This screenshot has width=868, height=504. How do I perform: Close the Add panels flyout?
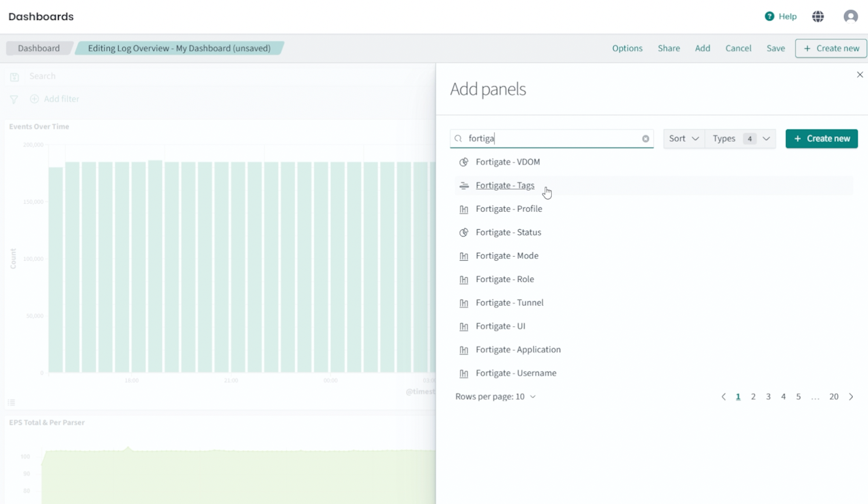(x=860, y=74)
